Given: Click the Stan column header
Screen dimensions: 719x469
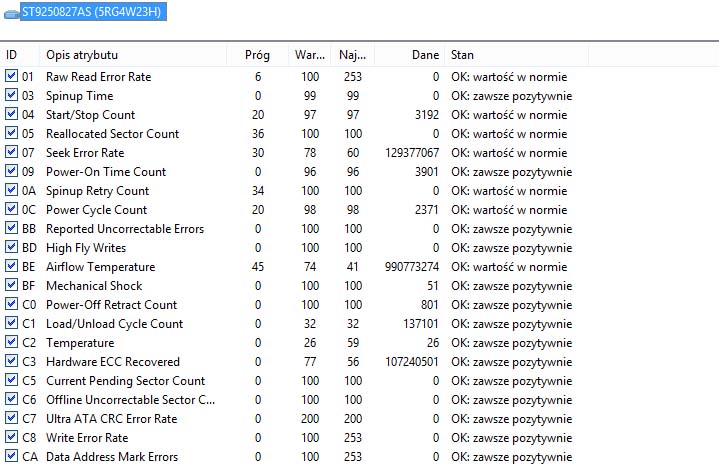Looking at the screenshot, I should point(517,55).
